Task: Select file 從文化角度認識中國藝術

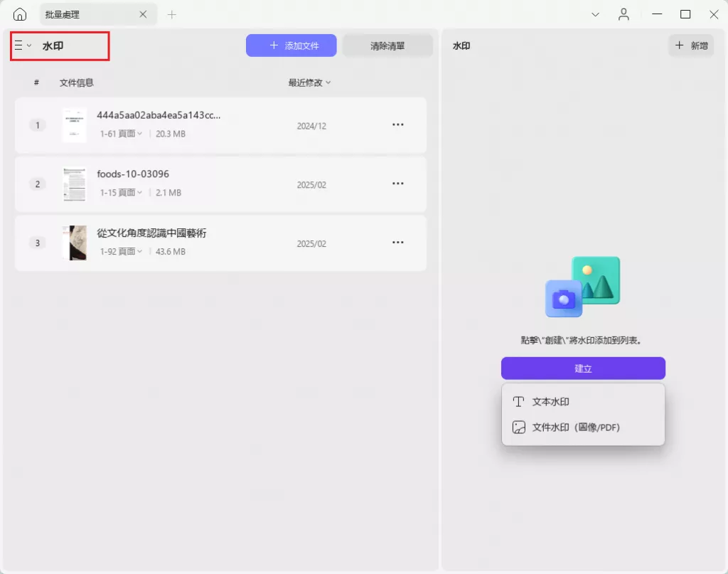Action: (x=151, y=233)
